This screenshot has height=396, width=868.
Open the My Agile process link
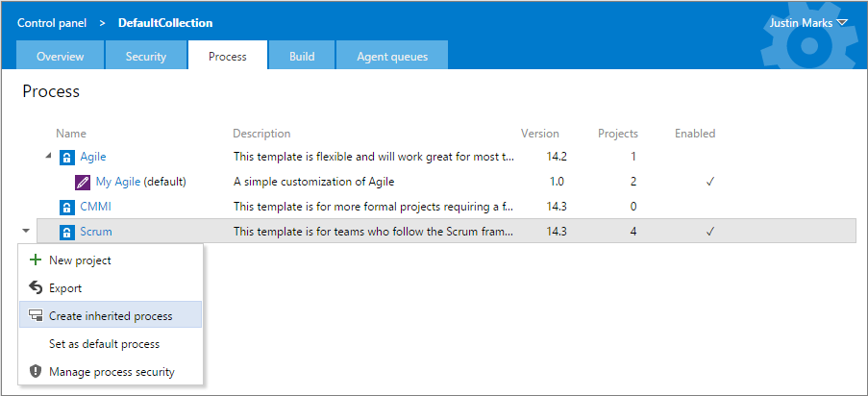pyautogui.click(x=118, y=182)
